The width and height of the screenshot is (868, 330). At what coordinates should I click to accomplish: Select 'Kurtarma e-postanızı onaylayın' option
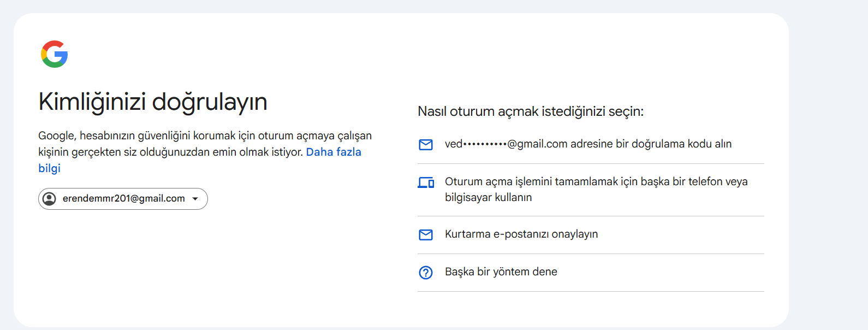pos(591,235)
